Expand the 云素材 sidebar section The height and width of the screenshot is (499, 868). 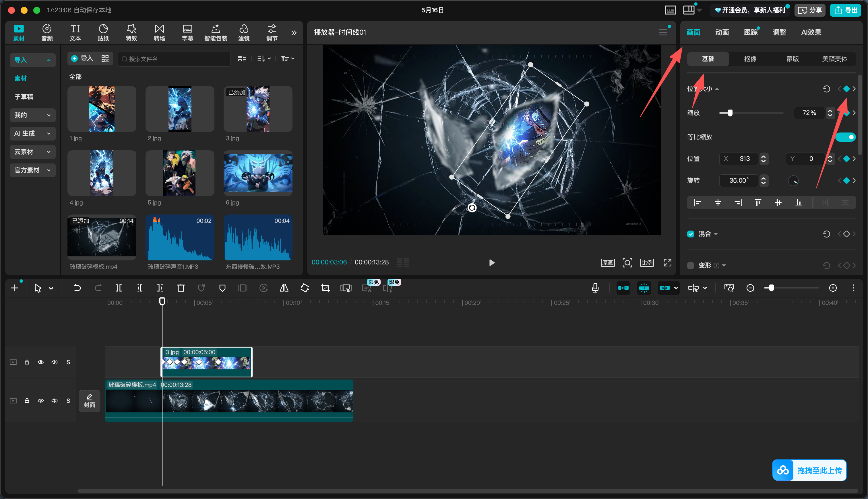pos(33,152)
